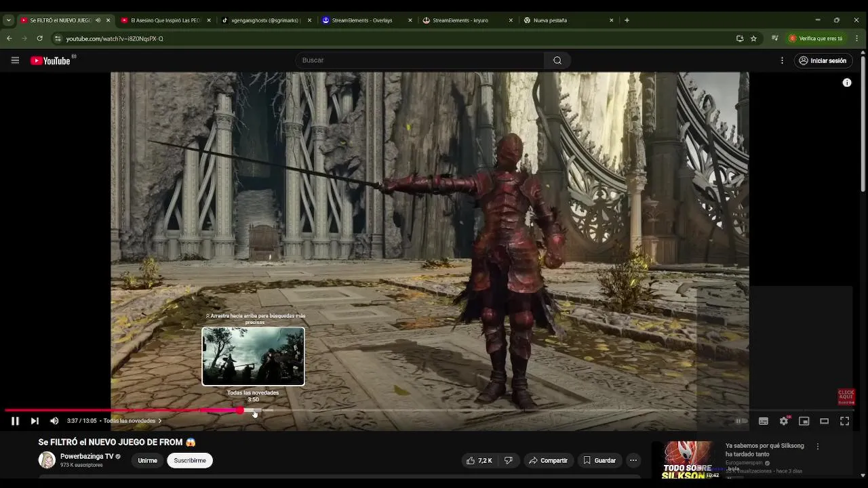Show video info card icon
The width and height of the screenshot is (868, 488).
(x=847, y=83)
